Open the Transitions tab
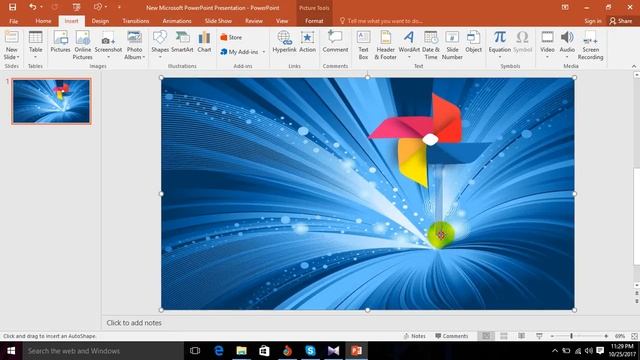The height and width of the screenshot is (360, 640). point(136,21)
